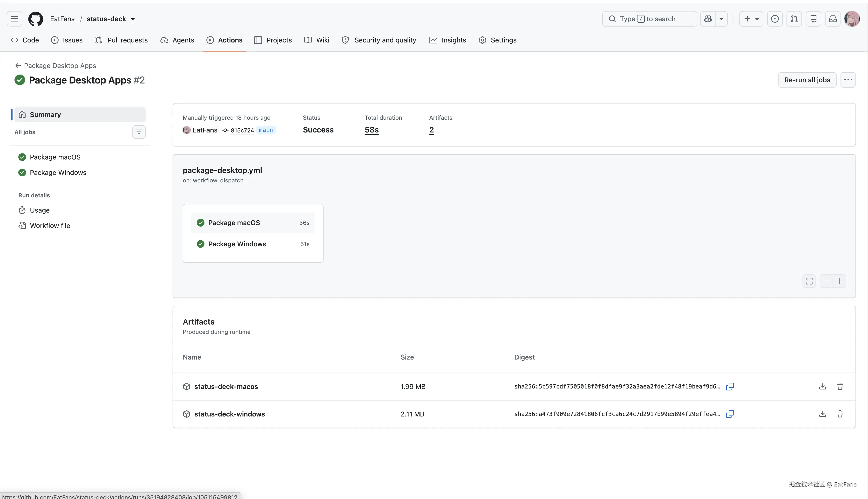This screenshot has width=868, height=499.
Task: Open the user avatar menu
Action: (852, 19)
